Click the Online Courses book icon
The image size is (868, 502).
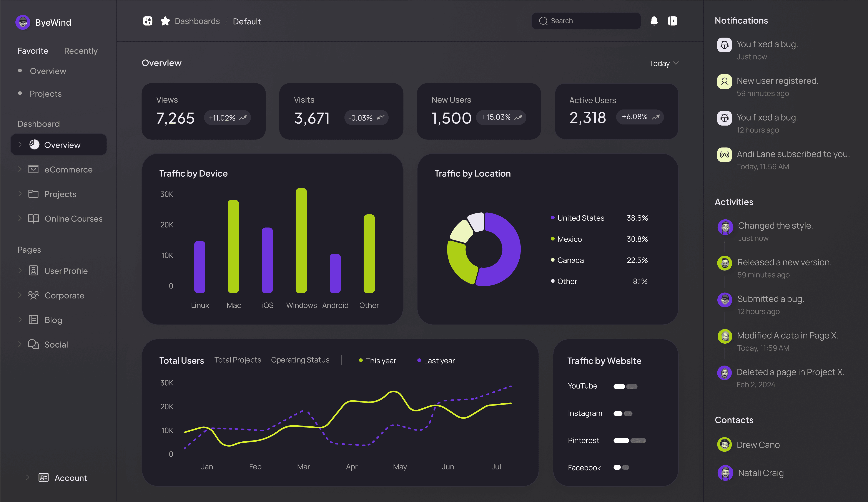pyautogui.click(x=33, y=218)
